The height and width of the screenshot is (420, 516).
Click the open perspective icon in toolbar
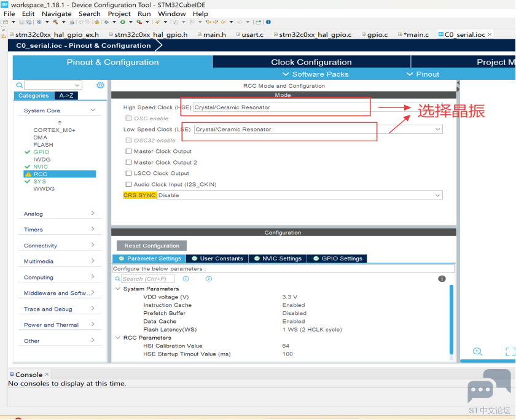[x=259, y=22]
